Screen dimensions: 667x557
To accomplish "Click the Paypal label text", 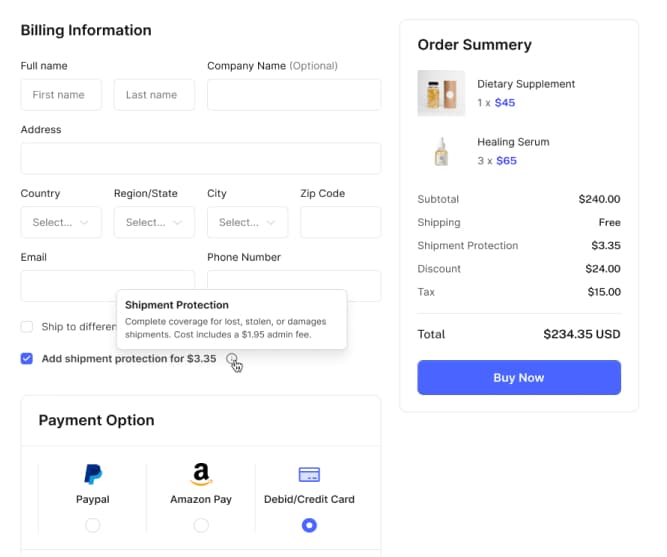I will (93, 499).
